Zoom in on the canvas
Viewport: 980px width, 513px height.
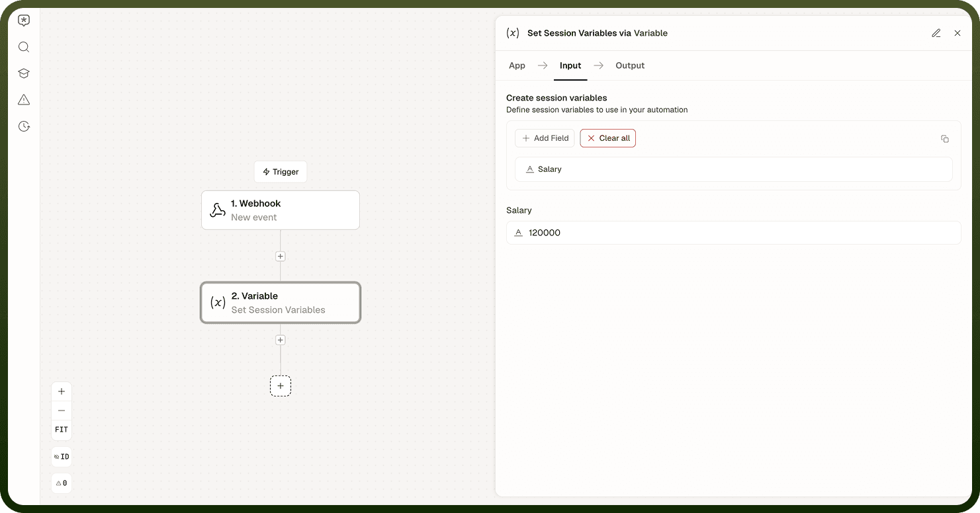pyautogui.click(x=62, y=391)
